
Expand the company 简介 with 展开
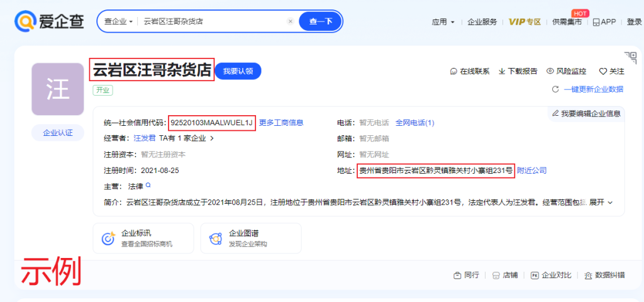pos(601,203)
